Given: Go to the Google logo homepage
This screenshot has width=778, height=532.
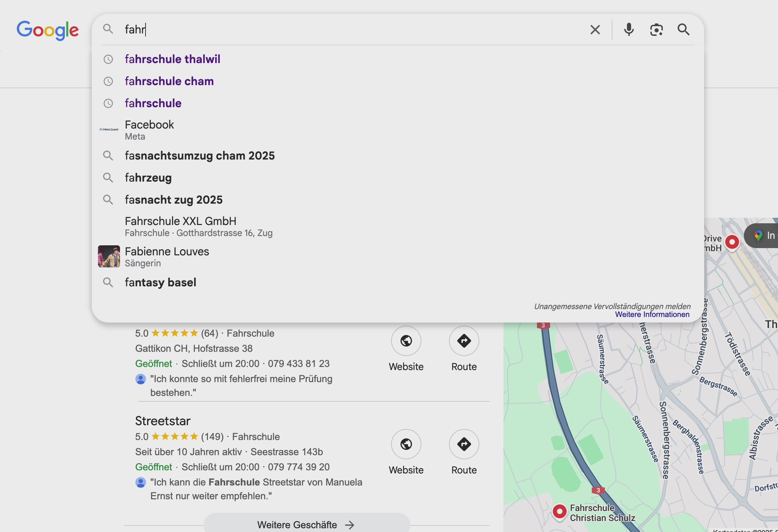Looking at the screenshot, I should pyautogui.click(x=48, y=30).
